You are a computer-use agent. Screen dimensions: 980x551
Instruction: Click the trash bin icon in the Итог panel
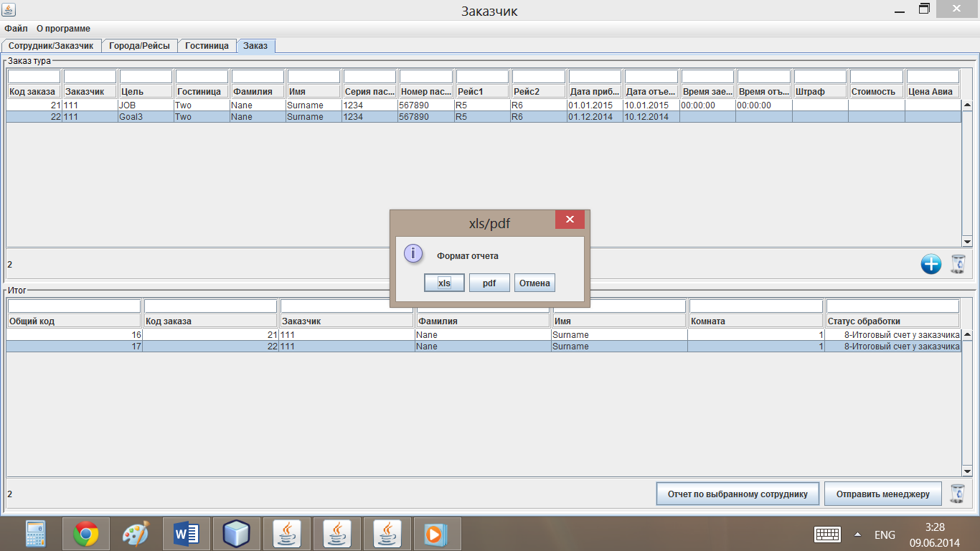[x=957, y=494]
